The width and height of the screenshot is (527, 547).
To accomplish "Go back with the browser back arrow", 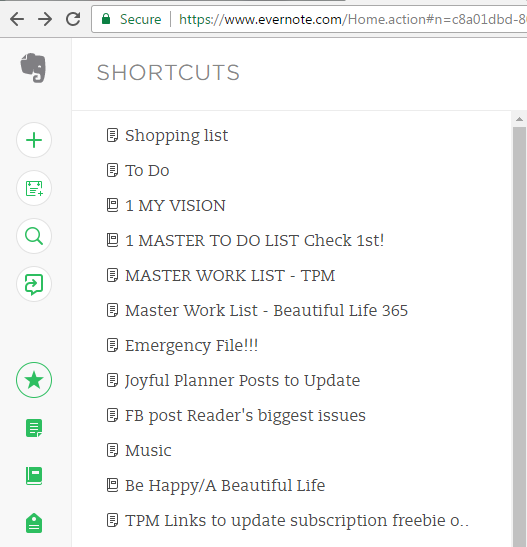I will pos(17,19).
